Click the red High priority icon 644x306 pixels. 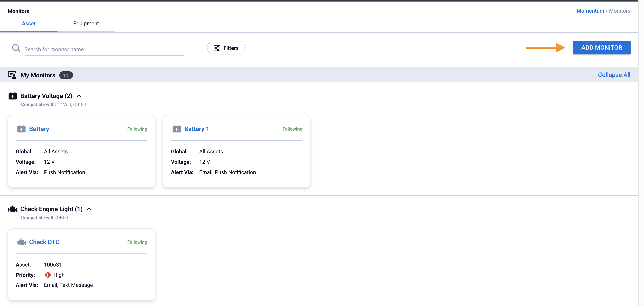click(48, 275)
